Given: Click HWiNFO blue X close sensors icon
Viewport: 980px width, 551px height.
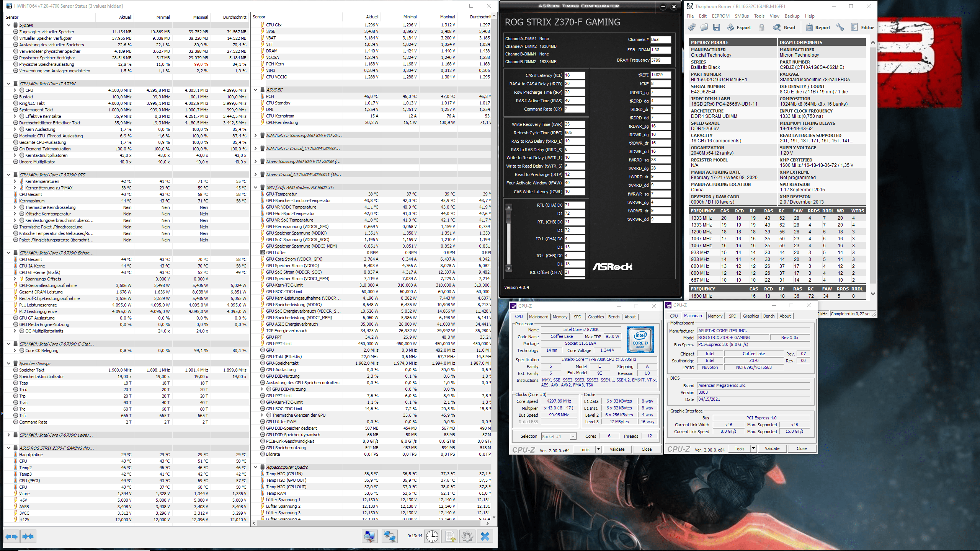Looking at the screenshot, I should pyautogui.click(x=485, y=536).
